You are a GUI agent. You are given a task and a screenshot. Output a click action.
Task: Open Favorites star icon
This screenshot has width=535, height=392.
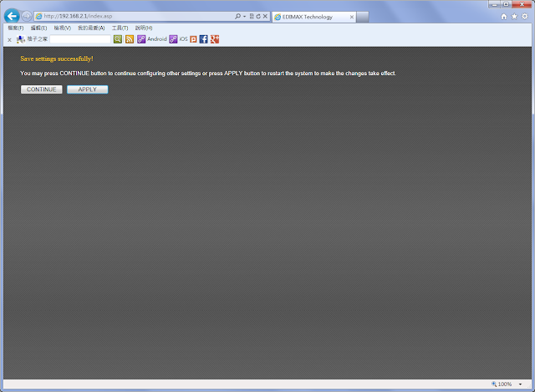(x=514, y=17)
